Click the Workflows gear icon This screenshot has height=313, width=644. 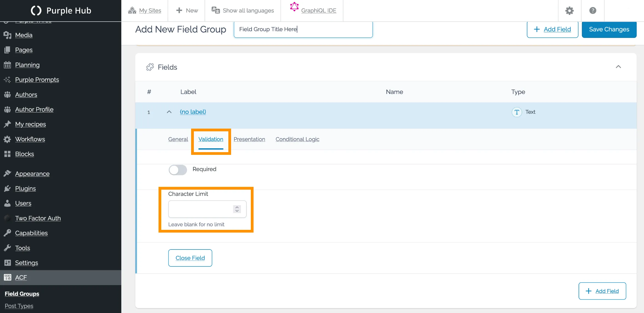tap(7, 139)
